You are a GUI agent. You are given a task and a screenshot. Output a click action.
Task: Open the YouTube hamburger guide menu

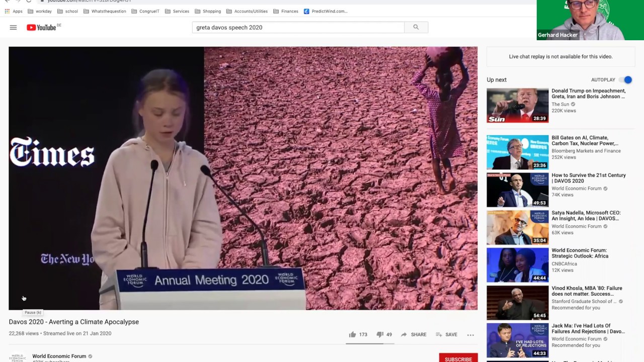13,28
